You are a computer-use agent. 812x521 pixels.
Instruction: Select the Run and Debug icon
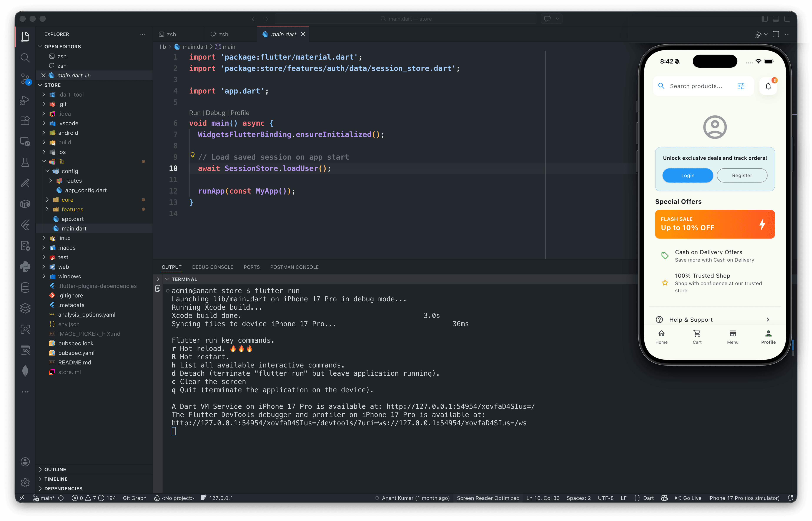25,100
